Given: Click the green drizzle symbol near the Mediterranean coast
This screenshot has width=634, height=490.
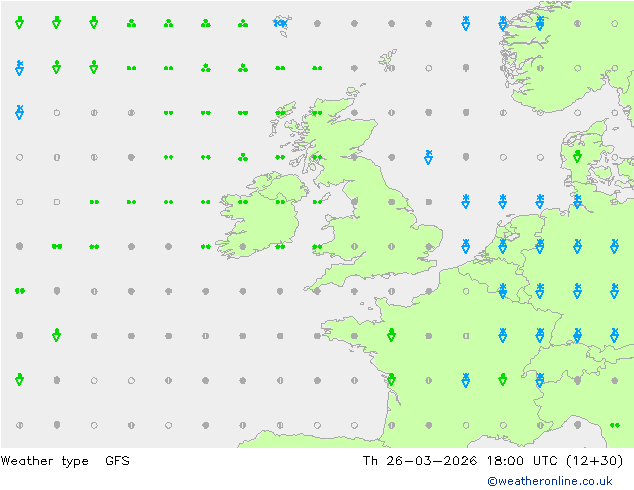Looking at the screenshot, I should click(x=615, y=425).
